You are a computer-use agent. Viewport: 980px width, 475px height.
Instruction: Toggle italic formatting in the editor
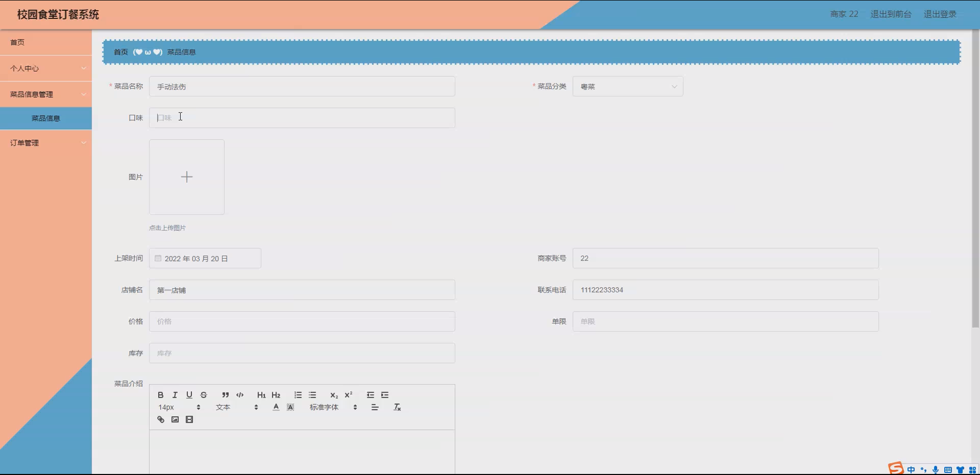tap(175, 395)
